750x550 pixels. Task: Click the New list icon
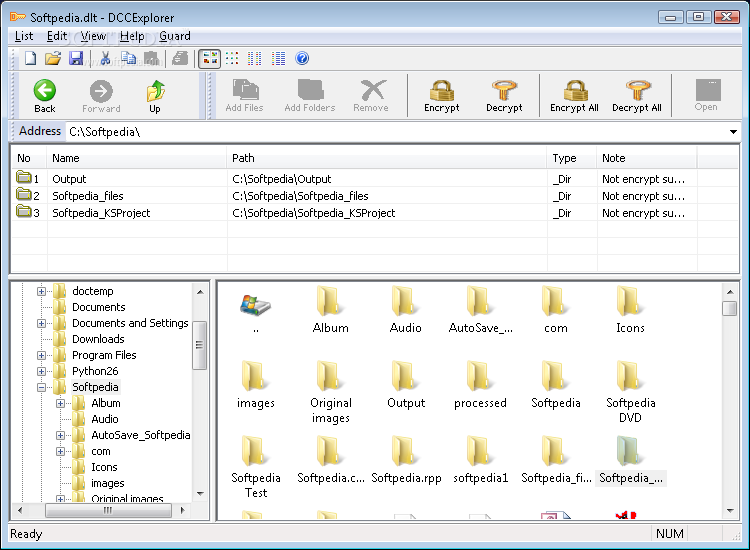point(31,58)
